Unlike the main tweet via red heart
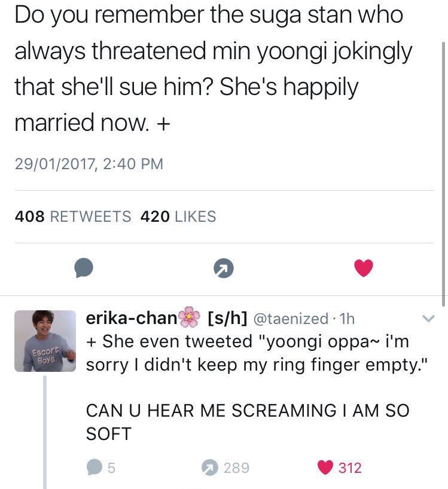Viewport: 448px width, 489px height. 364,268
